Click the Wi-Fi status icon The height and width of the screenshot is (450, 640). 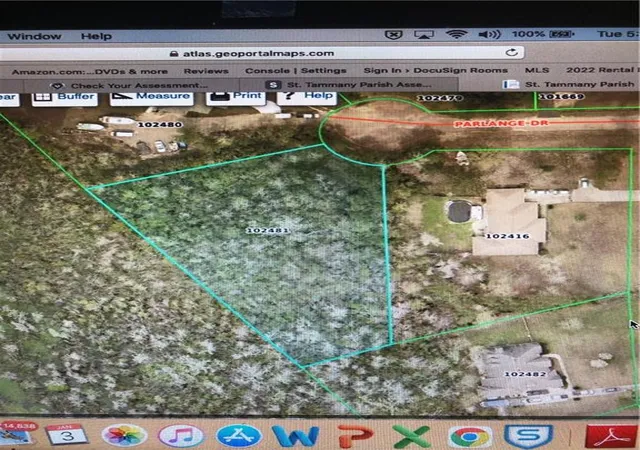456,34
